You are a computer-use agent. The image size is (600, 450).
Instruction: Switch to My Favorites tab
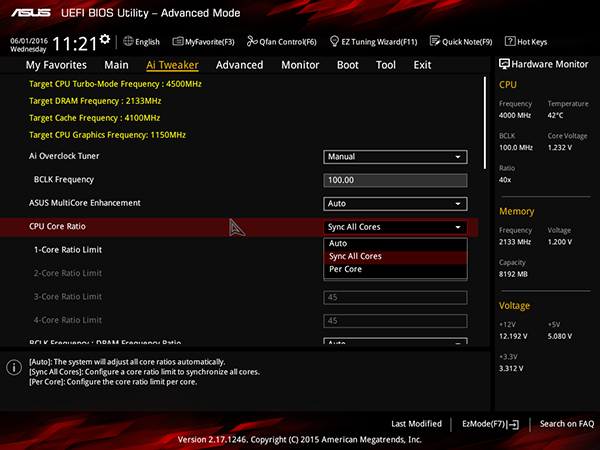click(56, 65)
